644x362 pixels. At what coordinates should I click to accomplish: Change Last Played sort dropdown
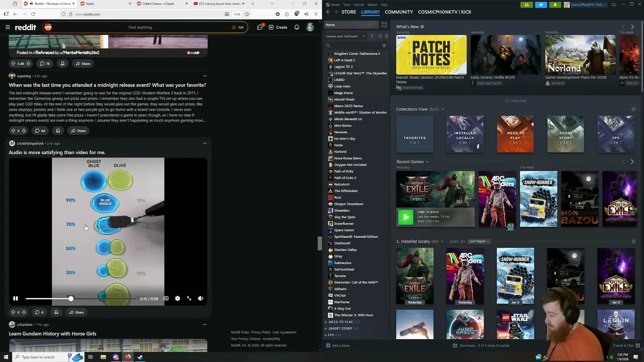pos(479,241)
